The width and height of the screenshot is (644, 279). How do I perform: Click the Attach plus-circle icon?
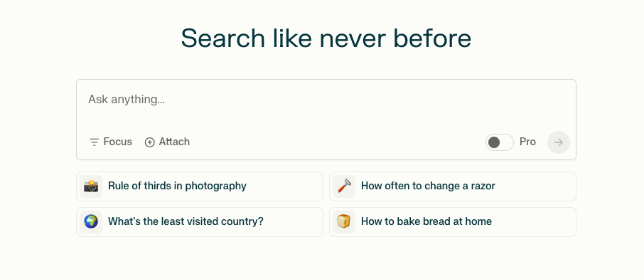[x=149, y=142]
